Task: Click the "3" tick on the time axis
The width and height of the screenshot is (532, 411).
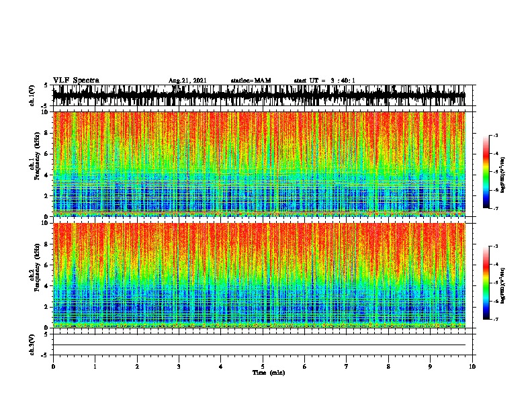Action: (179, 367)
